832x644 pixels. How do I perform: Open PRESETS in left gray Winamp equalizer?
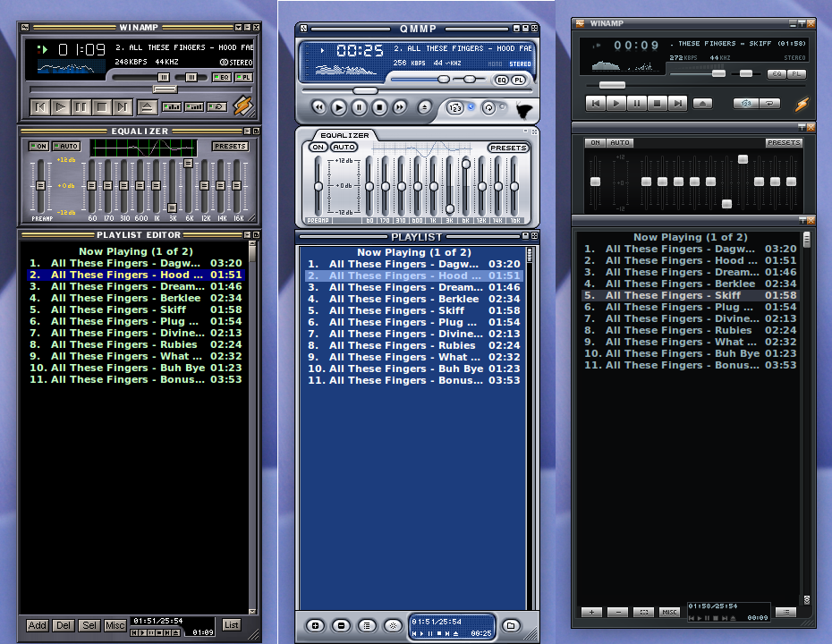[230, 147]
